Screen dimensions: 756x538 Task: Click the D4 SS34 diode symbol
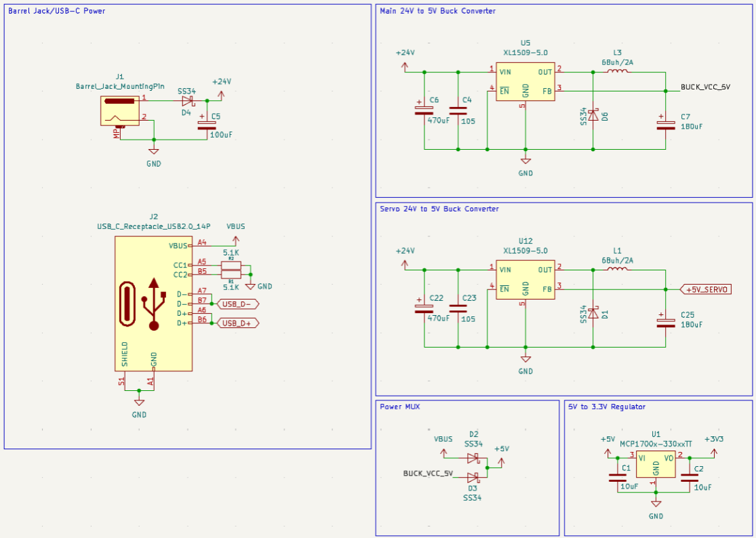point(187,101)
